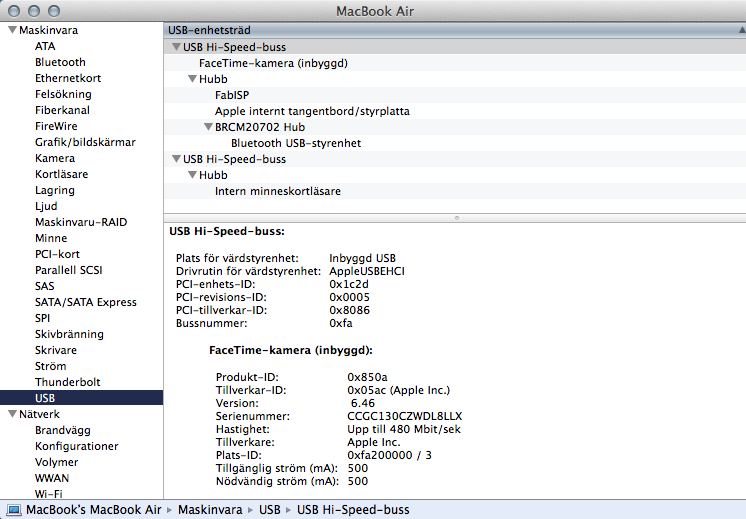Click the serial number CCGC130CZWDL8LLX
This screenshot has width=746, height=519.
tap(404, 416)
